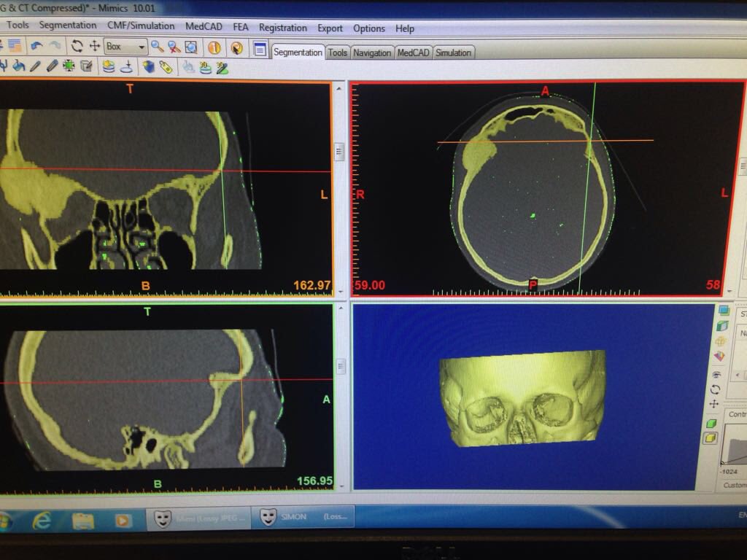Click the sagittal view scrollbar handle

pos(341,366)
